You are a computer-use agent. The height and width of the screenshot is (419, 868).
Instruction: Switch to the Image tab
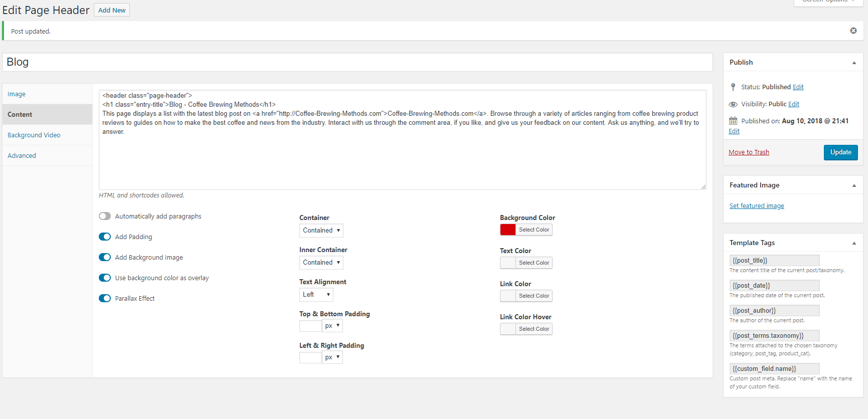[x=47, y=94]
